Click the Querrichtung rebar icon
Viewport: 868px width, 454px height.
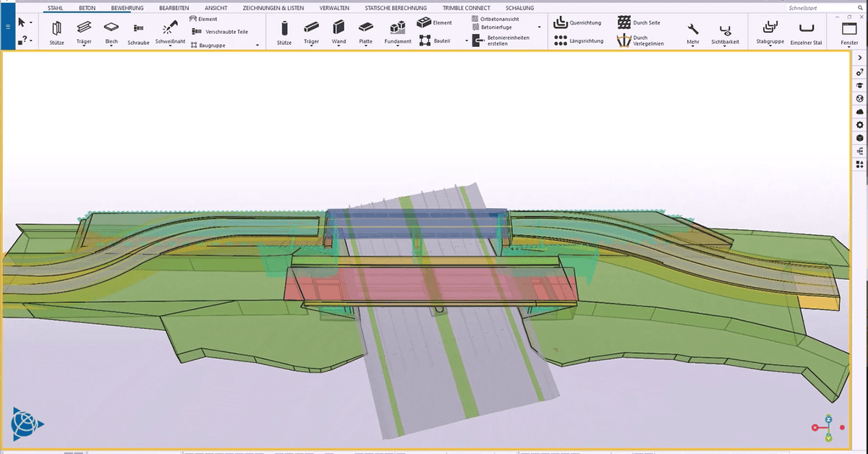point(560,22)
